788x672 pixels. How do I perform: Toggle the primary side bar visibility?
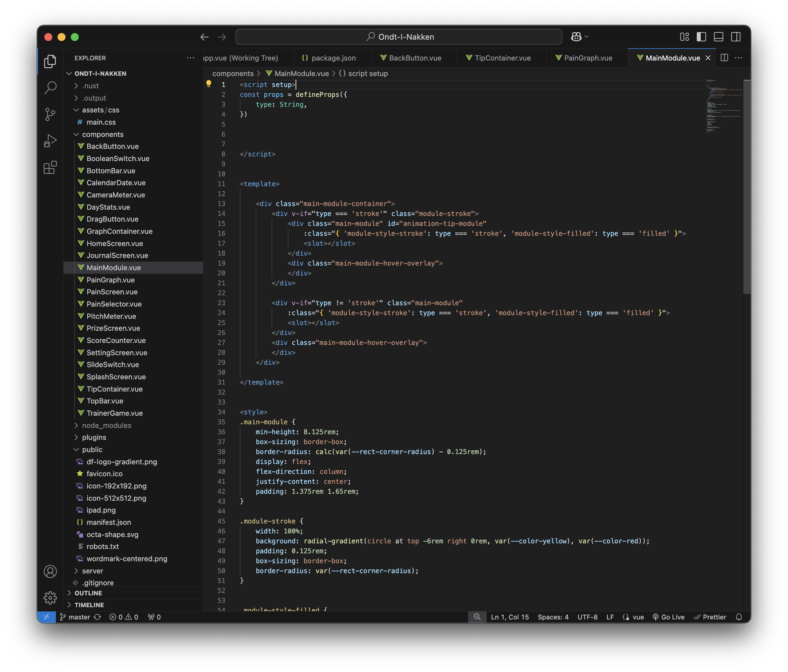(701, 37)
